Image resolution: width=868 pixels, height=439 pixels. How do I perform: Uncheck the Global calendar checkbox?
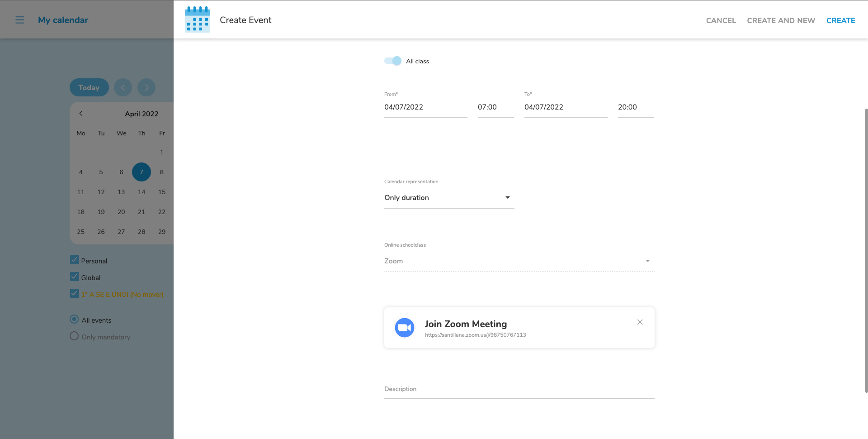(x=75, y=277)
